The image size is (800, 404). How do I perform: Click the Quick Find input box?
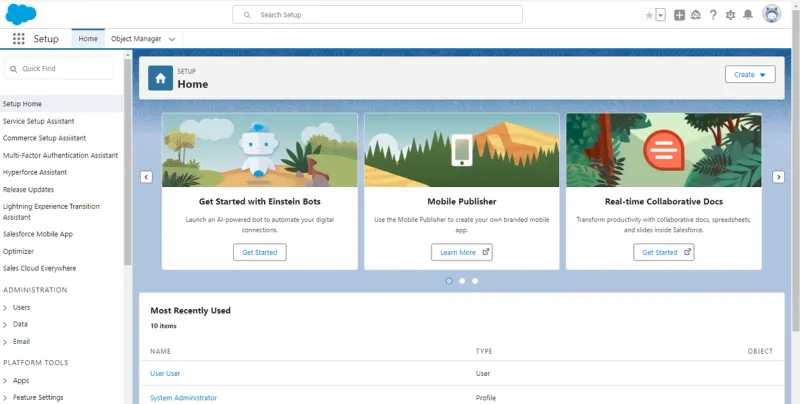click(x=59, y=68)
